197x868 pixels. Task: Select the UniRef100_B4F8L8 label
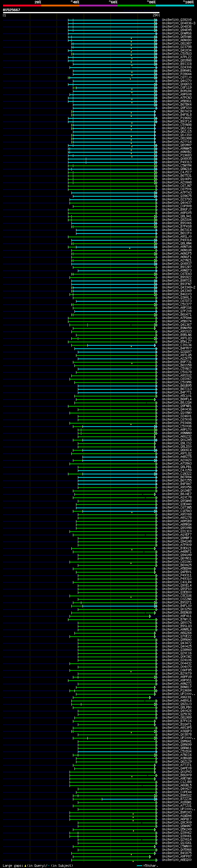176,115
